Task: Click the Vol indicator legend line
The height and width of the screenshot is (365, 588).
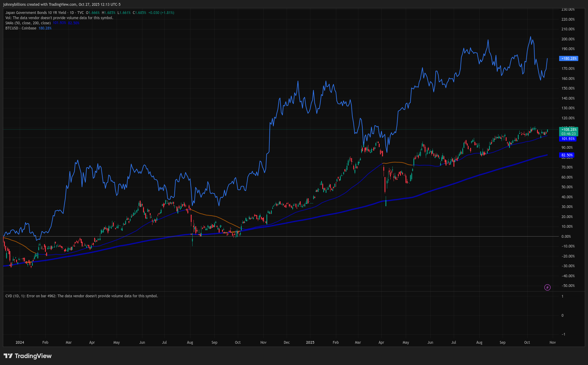Action: point(59,18)
